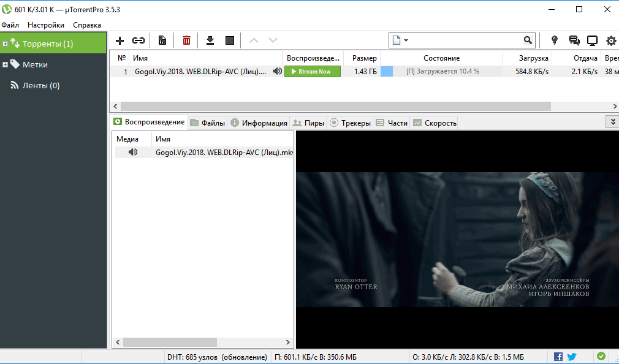Click the media list horizontal scrollbar thumb

[x=170, y=342]
